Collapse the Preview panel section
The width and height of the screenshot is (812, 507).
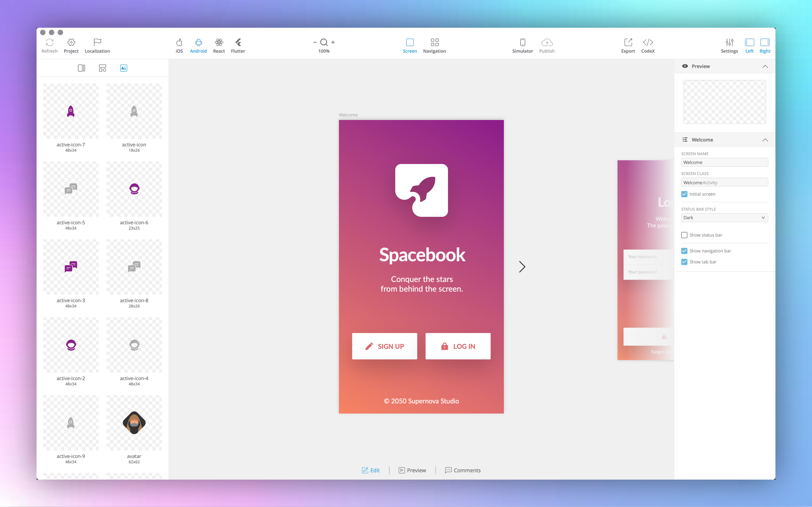(x=765, y=67)
